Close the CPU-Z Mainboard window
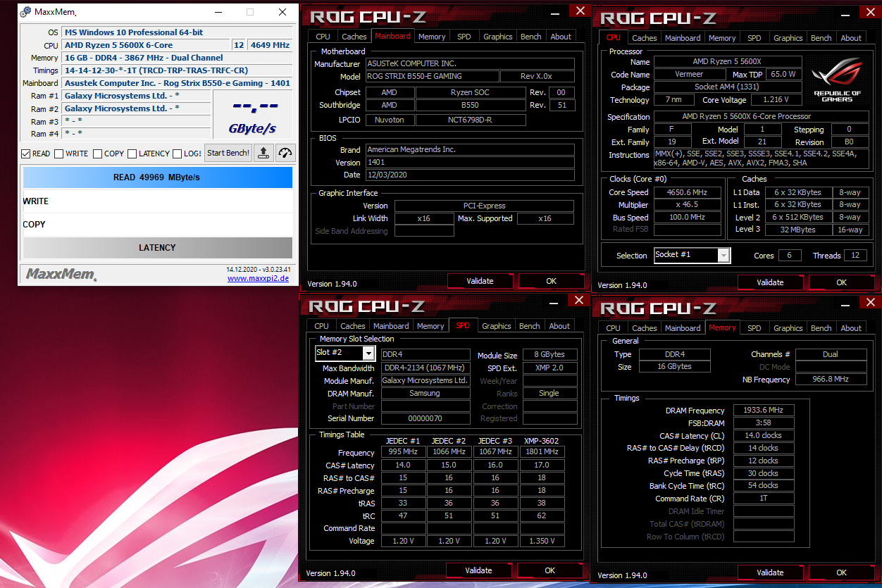 coord(579,11)
